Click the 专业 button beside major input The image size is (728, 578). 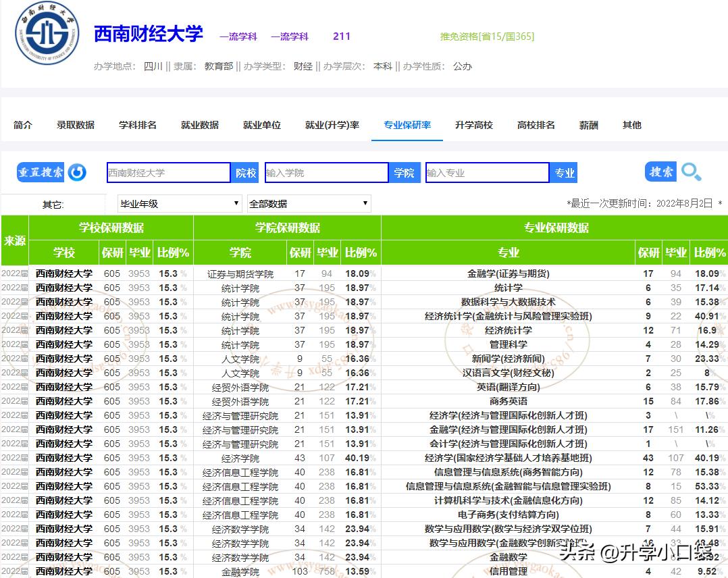tap(563, 172)
